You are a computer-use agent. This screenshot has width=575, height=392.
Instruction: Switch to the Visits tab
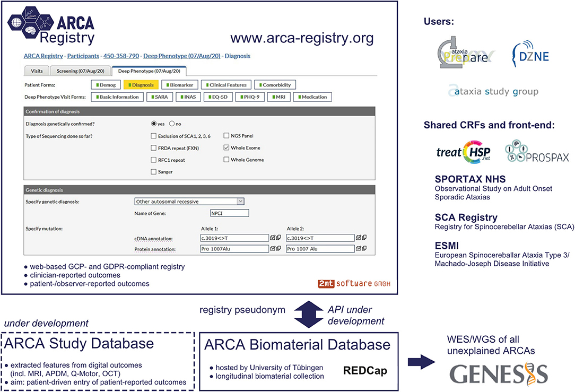(36, 71)
